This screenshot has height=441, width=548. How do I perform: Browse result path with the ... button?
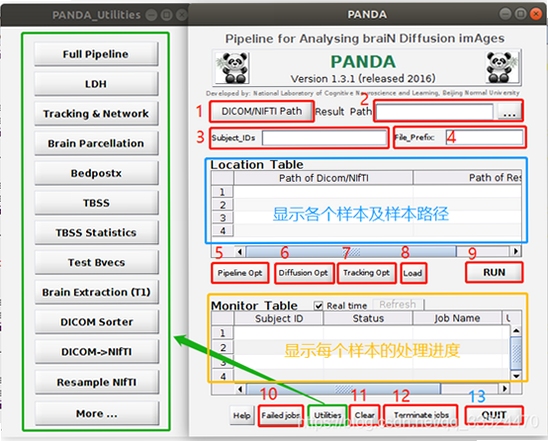(509, 112)
